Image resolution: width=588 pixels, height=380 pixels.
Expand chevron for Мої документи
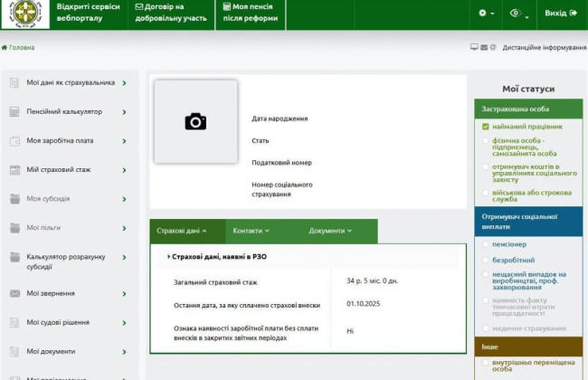125,352
